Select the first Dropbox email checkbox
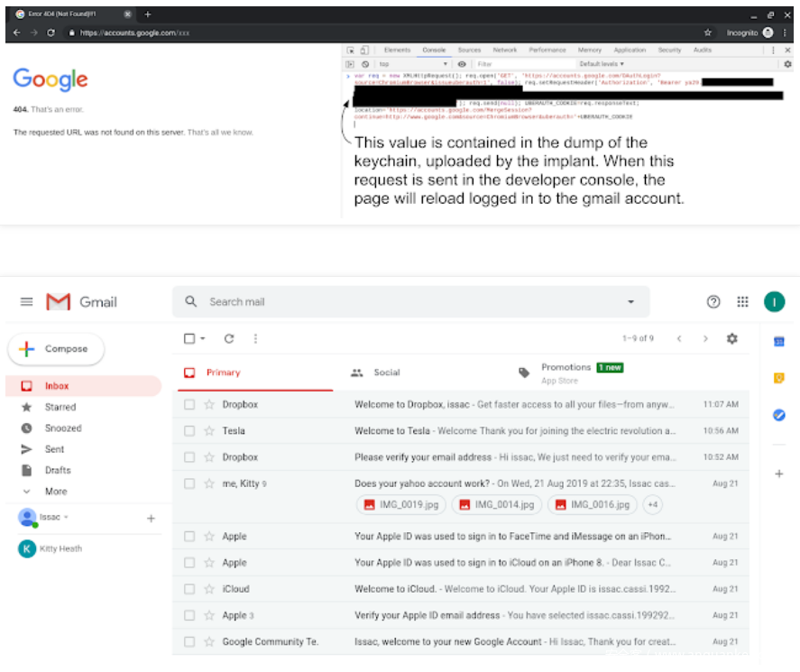Screen dimensions: 800x672 [x=189, y=405]
